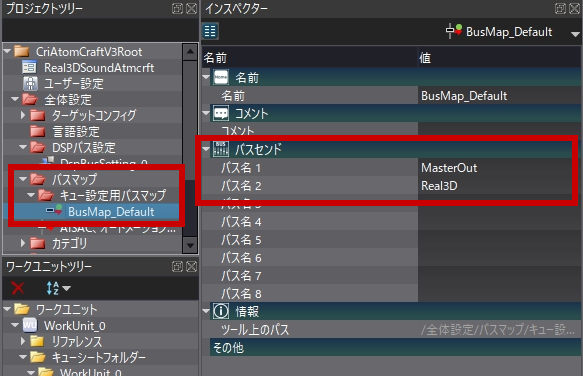
Task: Click the 名前 column header
Action: click(x=310, y=58)
